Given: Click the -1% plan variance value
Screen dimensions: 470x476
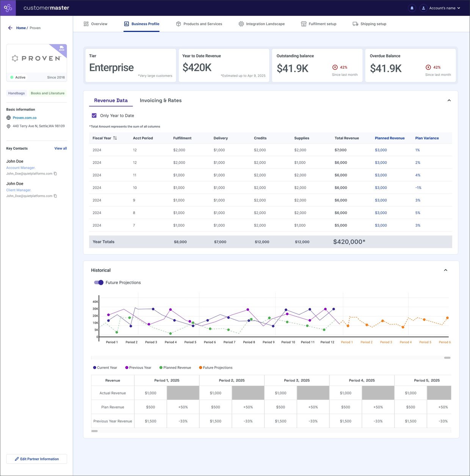Looking at the screenshot, I should pos(418,188).
